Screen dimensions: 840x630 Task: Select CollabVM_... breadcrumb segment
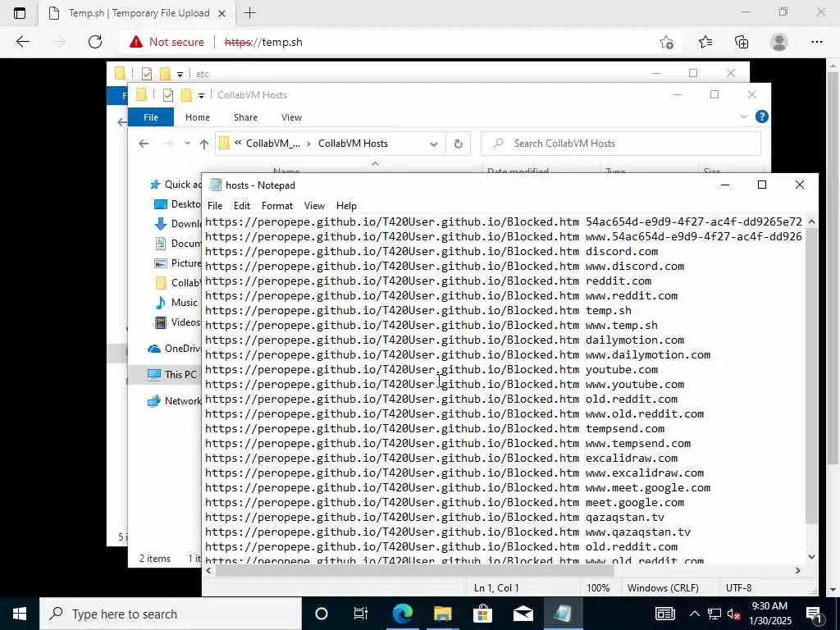(272, 144)
